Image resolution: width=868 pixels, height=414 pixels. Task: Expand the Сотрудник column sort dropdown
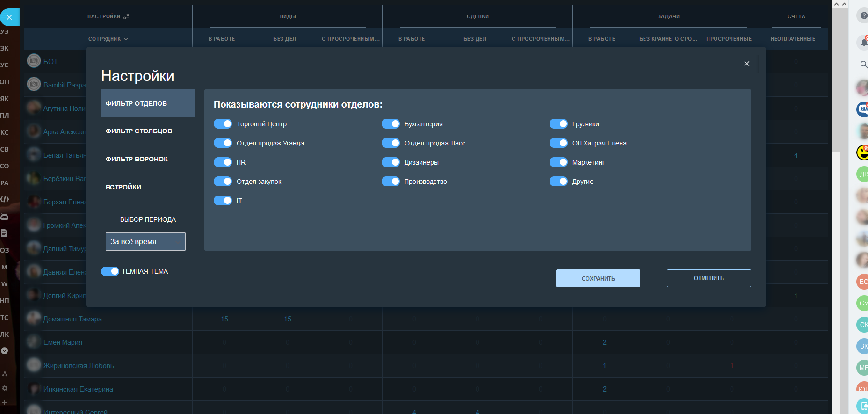[108, 39]
